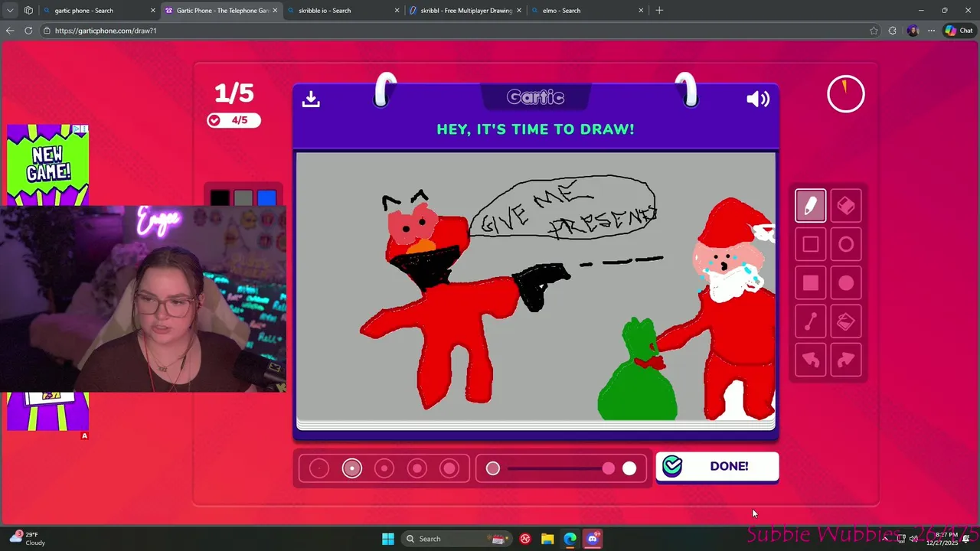Set opacity to full white dot

click(x=629, y=468)
